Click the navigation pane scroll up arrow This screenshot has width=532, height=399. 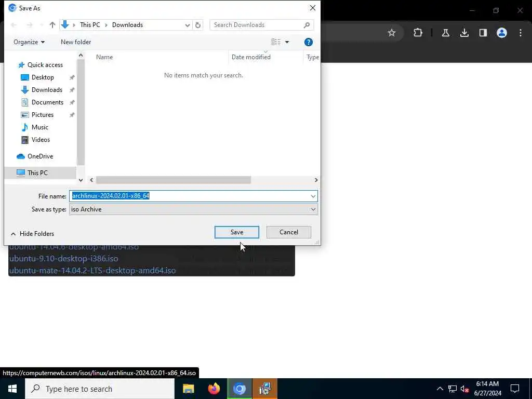[81, 55]
